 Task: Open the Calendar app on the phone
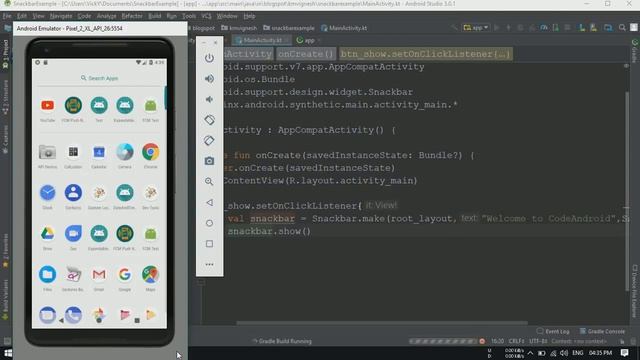coord(99,152)
